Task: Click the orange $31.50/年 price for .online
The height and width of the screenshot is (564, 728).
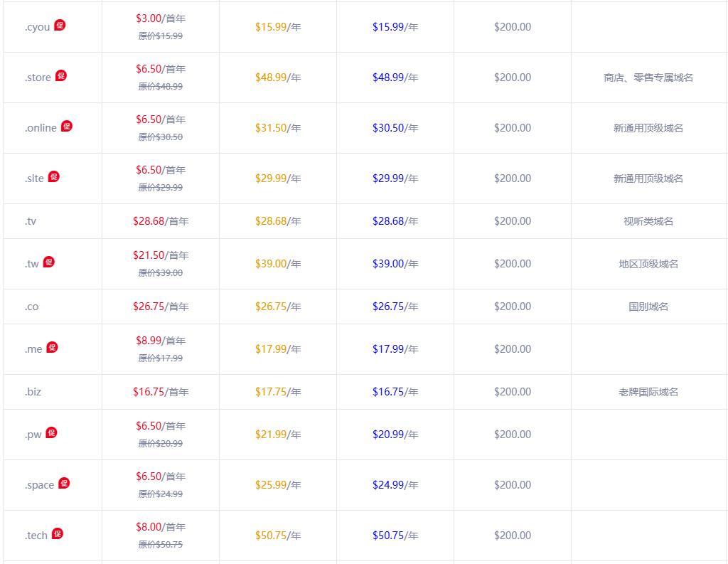Action: pos(278,128)
